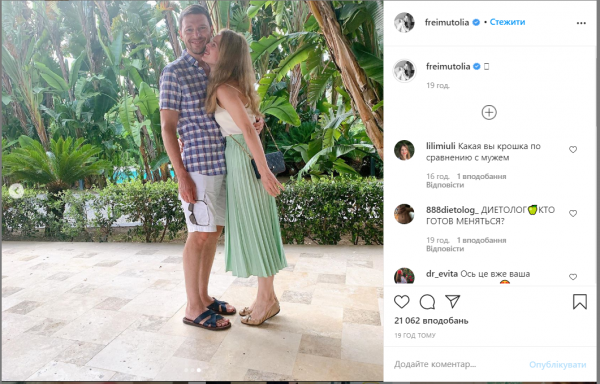The image size is (600, 384).
Task: View the 21 062 вподобань likes list
Action: click(431, 321)
